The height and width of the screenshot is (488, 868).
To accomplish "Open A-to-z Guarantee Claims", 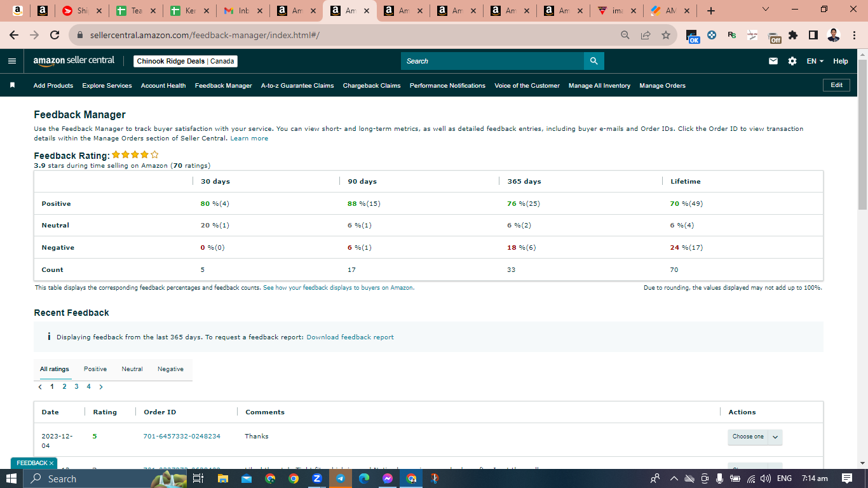I will pos(297,85).
